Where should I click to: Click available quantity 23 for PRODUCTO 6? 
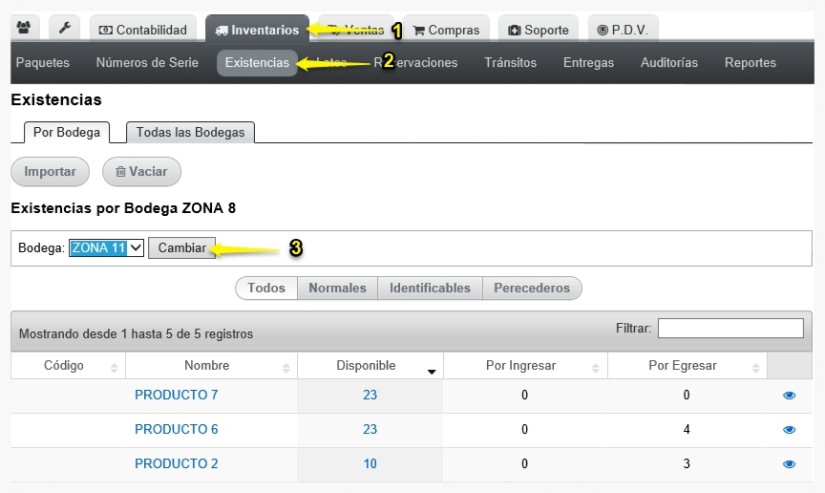pos(370,429)
